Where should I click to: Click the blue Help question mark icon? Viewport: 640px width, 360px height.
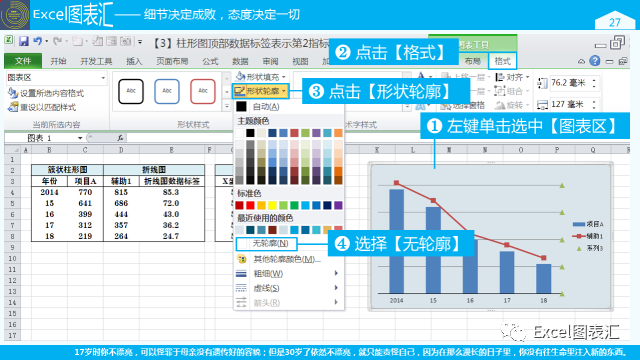tap(595, 61)
